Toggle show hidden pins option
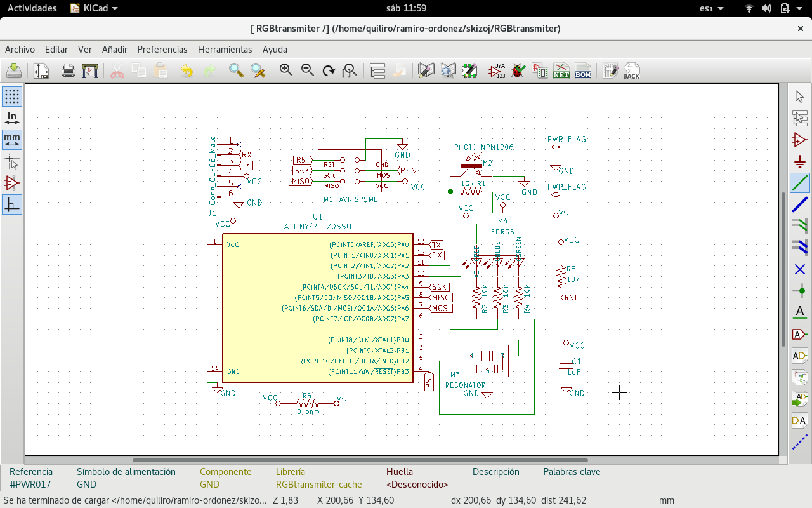The width and height of the screenshot is (812, 508). tap(12, 183)
